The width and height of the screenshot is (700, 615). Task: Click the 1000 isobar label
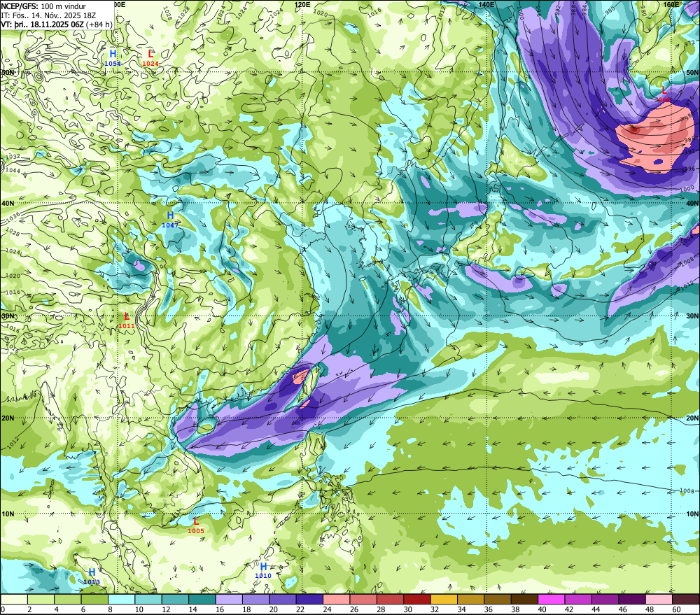click(x=687, y=189)
